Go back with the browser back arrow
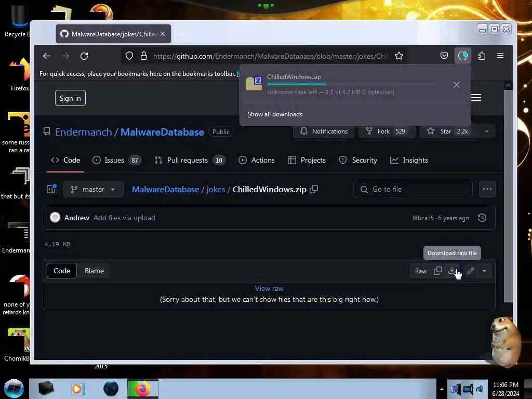Screen dimensions: 532x399 click(47, 56)
